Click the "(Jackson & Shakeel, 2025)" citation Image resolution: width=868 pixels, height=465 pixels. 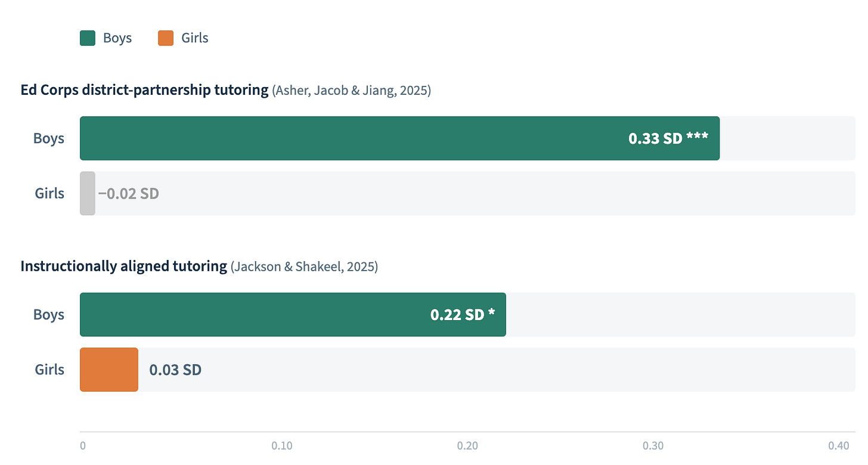[x=305, y=266]
